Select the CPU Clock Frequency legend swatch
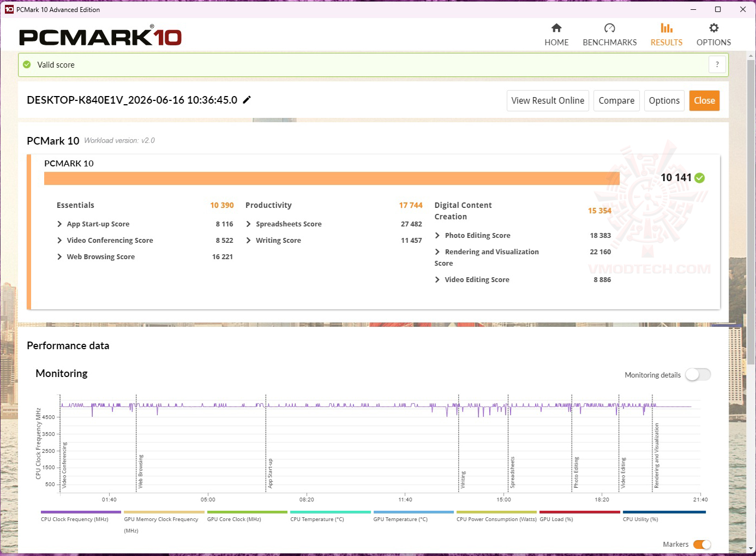Viewport: 756px width, 556px height. (x=81, y=512)
